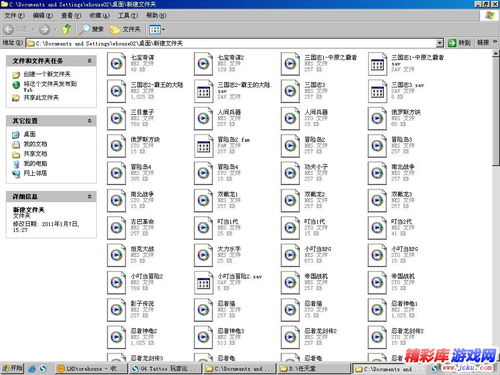This screenshot has height=375, width=500.
Task: Click the 开始 Start button
Action: click(x=12, y=368)
